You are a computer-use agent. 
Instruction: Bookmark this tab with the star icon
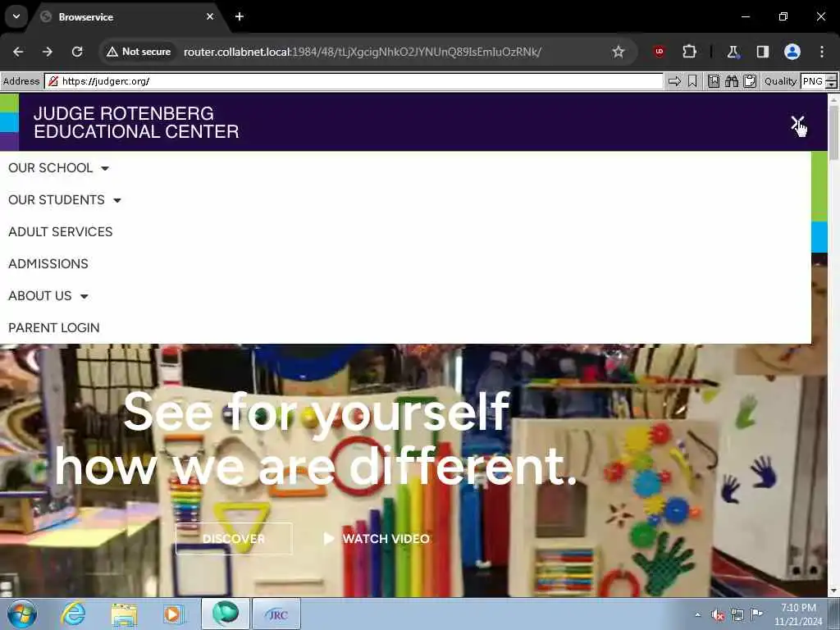pos(619,52)
